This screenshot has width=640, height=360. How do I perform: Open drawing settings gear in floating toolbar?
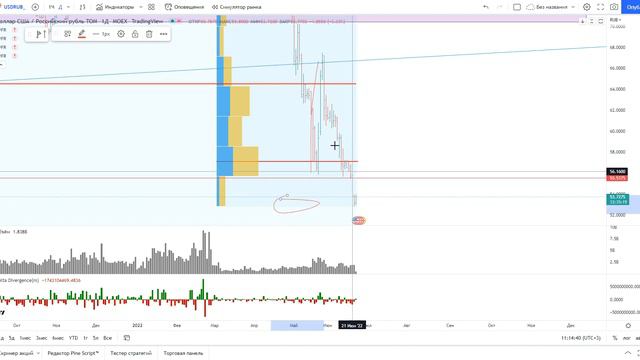pyautogui.click(x=121, y=34)
